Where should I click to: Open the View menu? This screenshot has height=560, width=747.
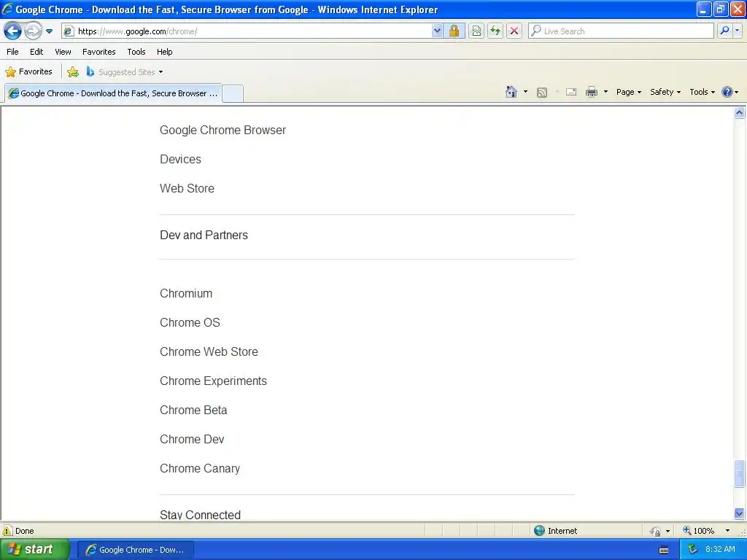click(x=63, y=52)
